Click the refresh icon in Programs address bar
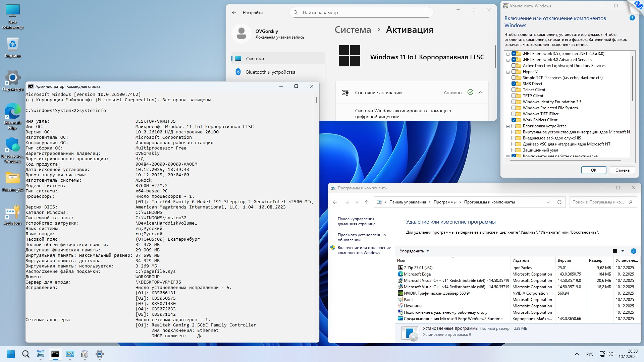644x362 pixels. click(559, 202)
